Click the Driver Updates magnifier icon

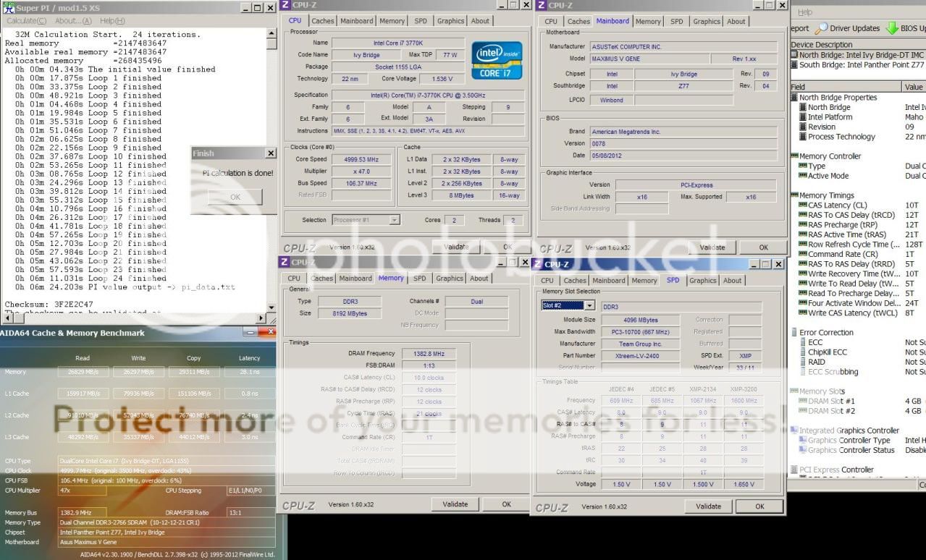pos(821,28)
